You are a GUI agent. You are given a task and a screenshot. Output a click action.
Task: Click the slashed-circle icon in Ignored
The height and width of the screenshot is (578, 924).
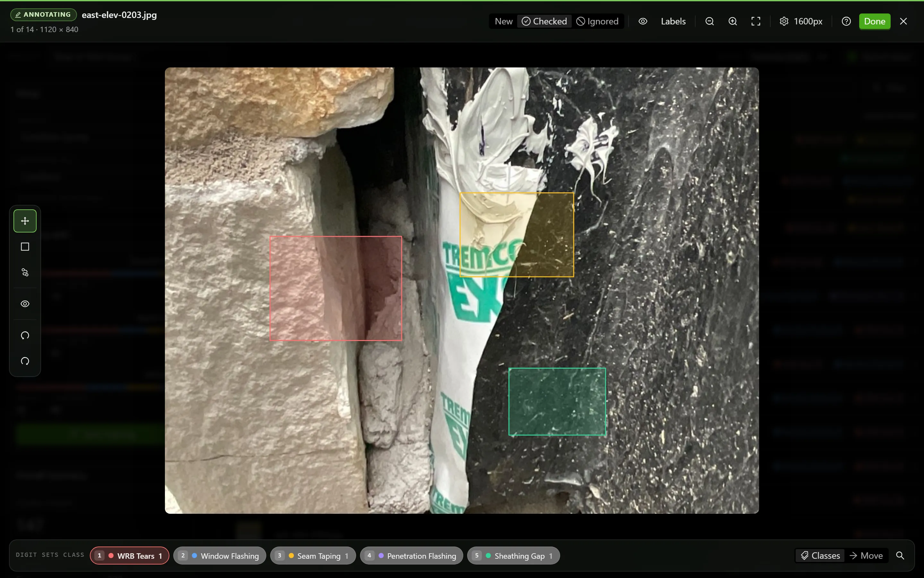click(580, 22)
